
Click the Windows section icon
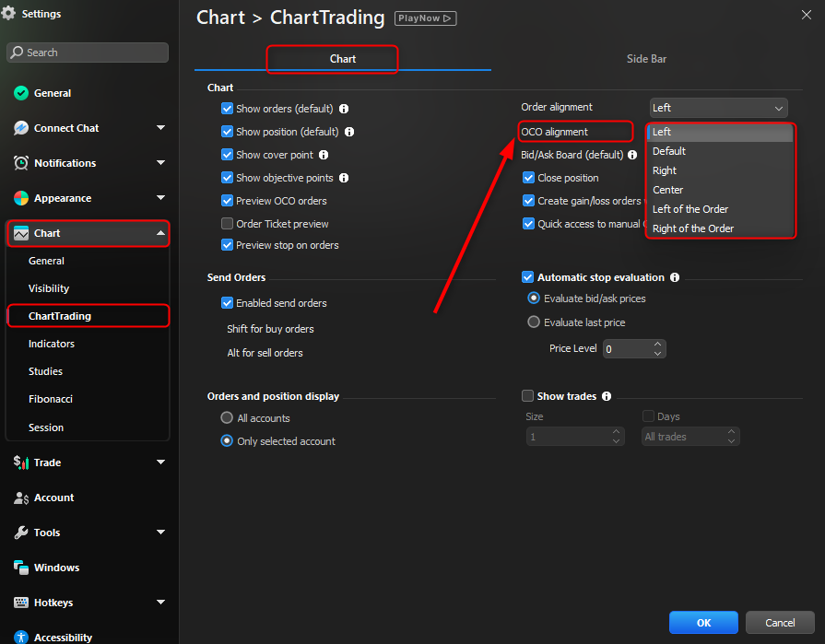coord(21,568)
